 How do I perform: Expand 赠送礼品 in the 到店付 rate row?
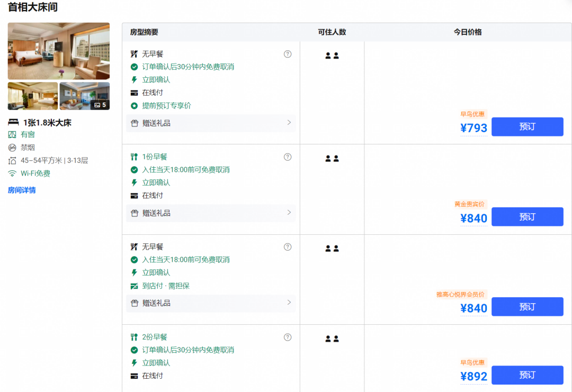click(211, 303)
